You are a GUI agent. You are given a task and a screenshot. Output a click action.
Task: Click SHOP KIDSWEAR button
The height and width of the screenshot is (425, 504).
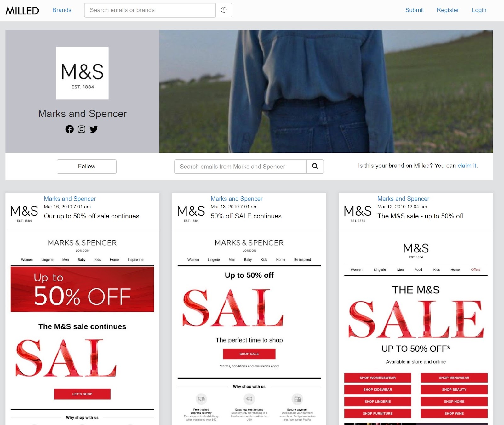[378, 389]
